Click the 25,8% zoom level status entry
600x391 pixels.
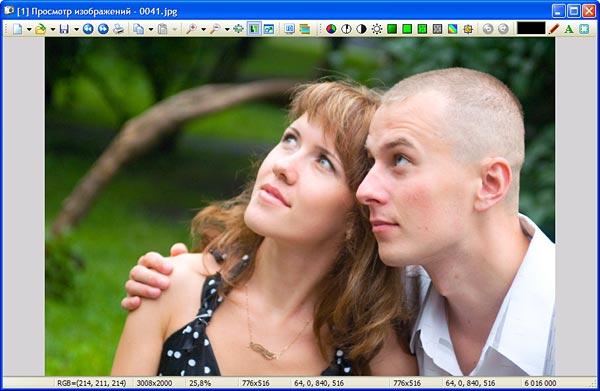point(200,383)
